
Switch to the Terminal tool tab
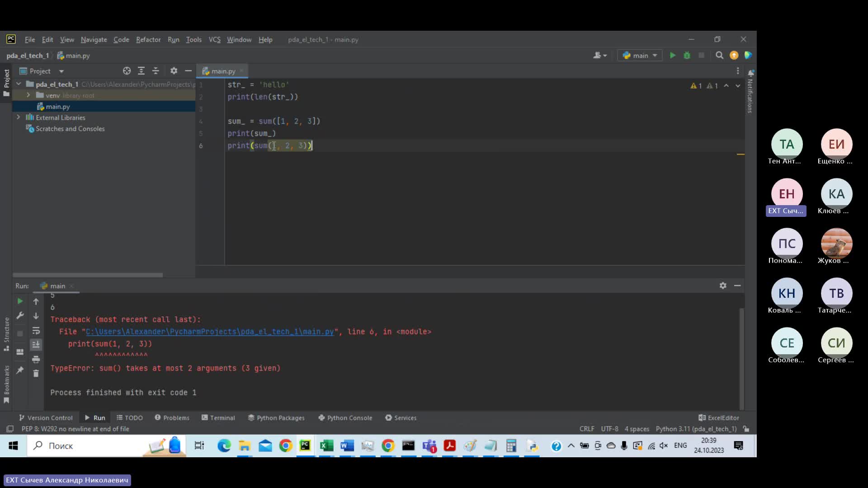tap(218, 418)
